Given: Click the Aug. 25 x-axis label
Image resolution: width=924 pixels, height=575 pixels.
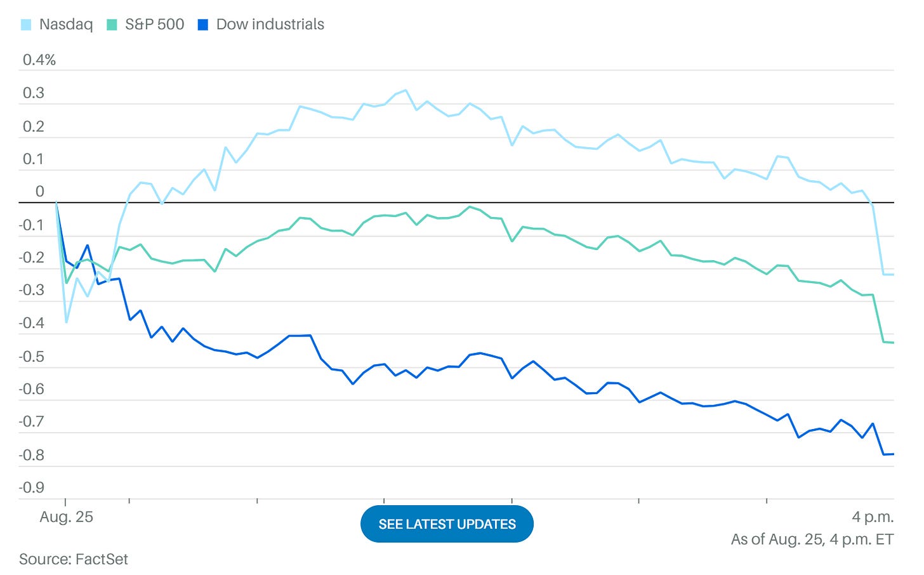Looking at the screenshot, I should pyautogui.click(x=66, y=517).
